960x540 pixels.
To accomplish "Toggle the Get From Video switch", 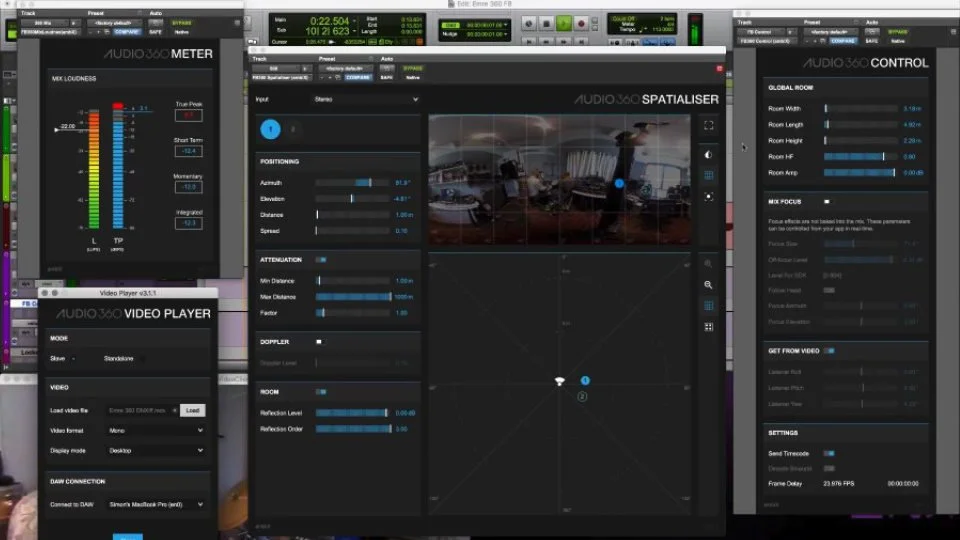I will (830, 351).
